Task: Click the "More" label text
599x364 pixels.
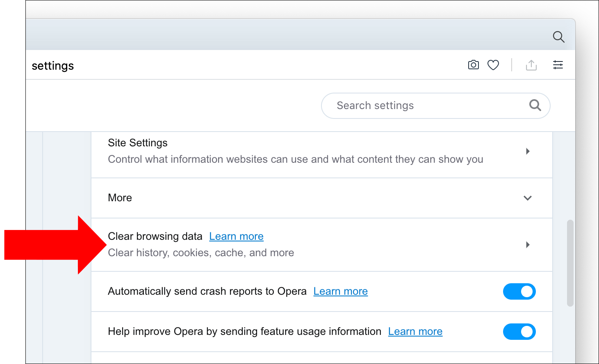Action: [120, 198]
